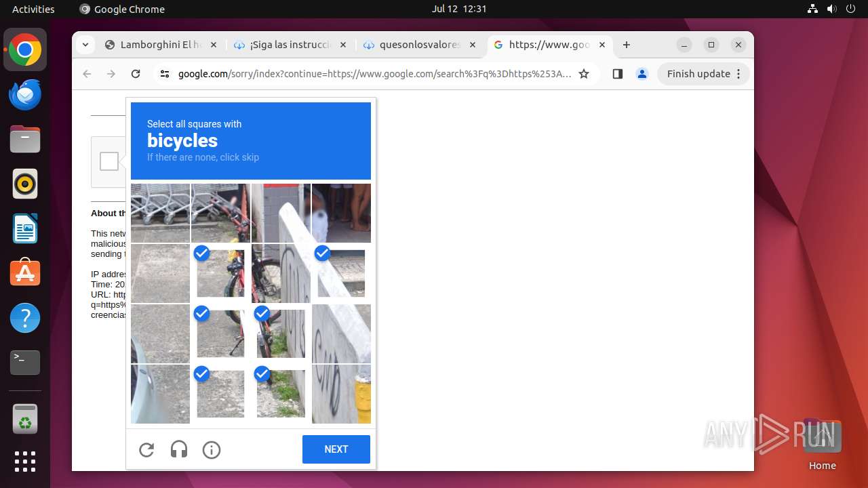Open the Finish update menu
Viewport: 868px width, 488px height.
(703, 74)
